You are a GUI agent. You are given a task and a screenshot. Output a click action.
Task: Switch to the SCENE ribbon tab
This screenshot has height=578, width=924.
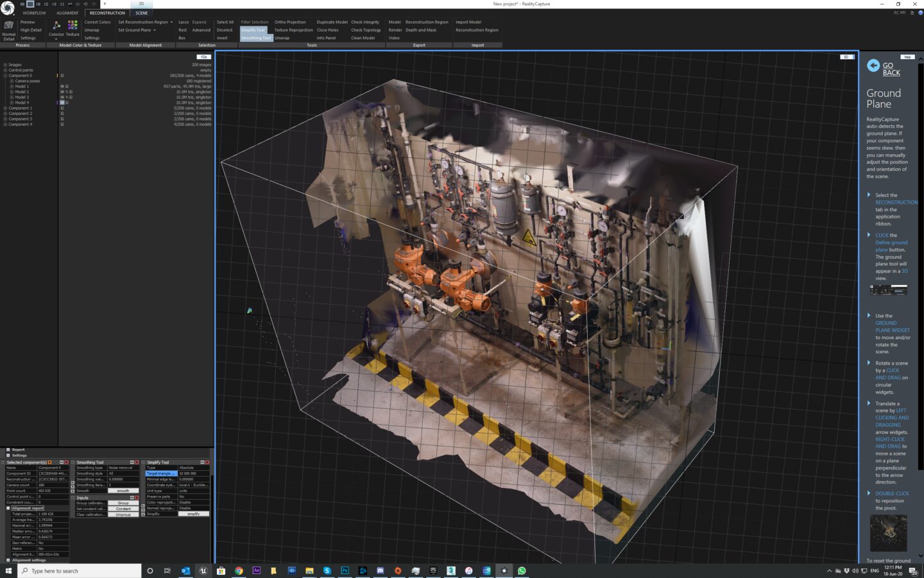coord(142,13)
